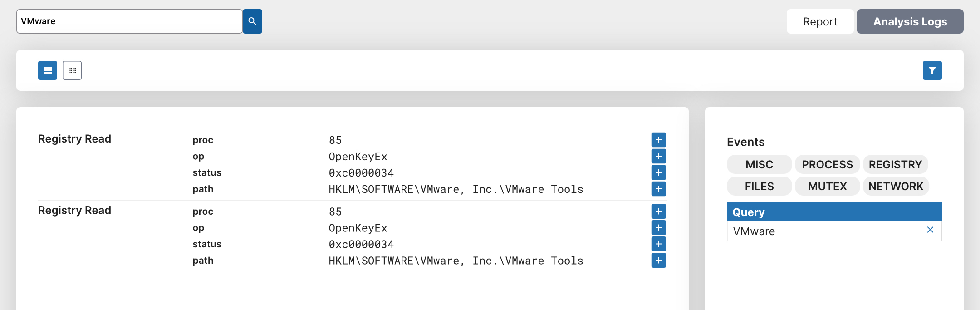This screenshot has width=980, height=310.
Task: Enable the MUTEX events filter
Action: click(827, 186)
